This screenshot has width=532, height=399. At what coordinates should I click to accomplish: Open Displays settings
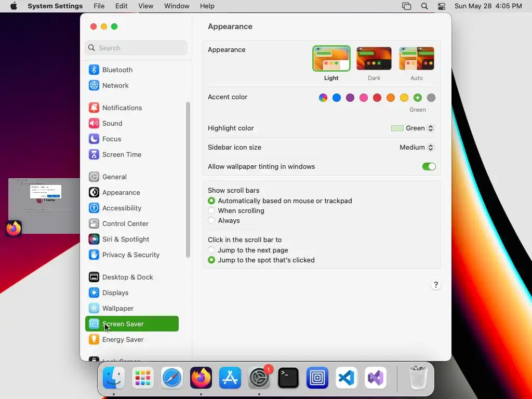click(131, 293)
